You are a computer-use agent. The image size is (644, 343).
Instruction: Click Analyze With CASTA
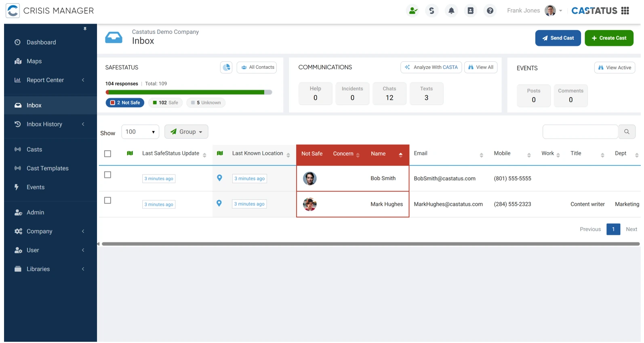click(431, 67)
